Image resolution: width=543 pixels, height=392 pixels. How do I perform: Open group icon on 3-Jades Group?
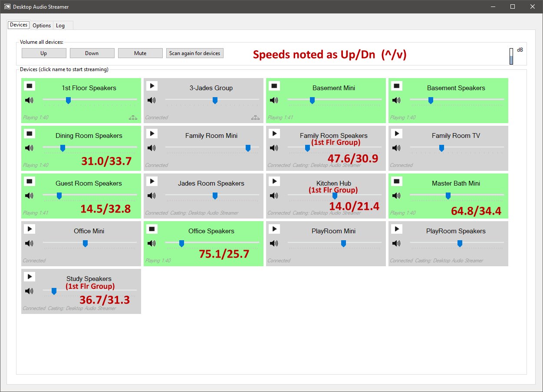point(255,118)
